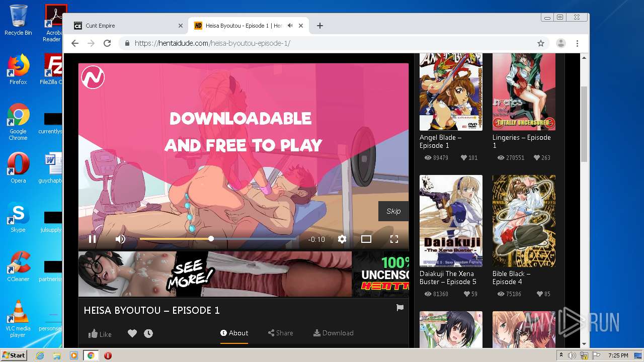Open Daiakuji The Xena Buster – Episode 5 link
This screenshot has width=644, height=362.
(x=448, y=278)
